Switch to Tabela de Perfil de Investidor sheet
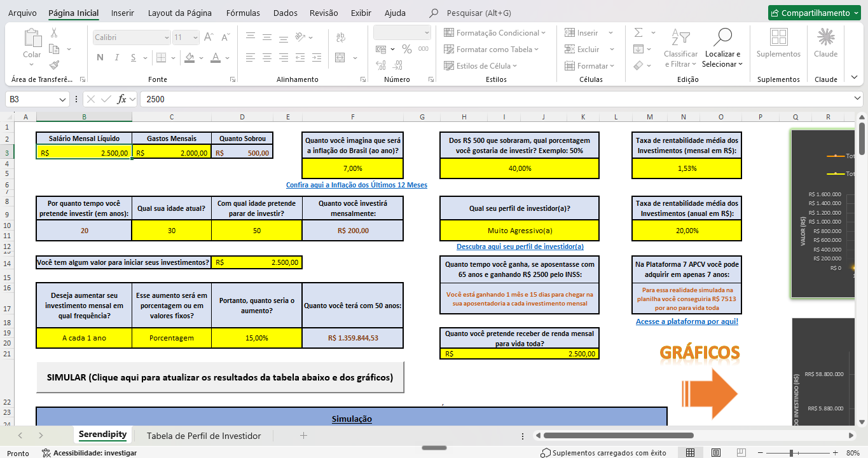This screenshot has height=458, width=868. (203, 436)
